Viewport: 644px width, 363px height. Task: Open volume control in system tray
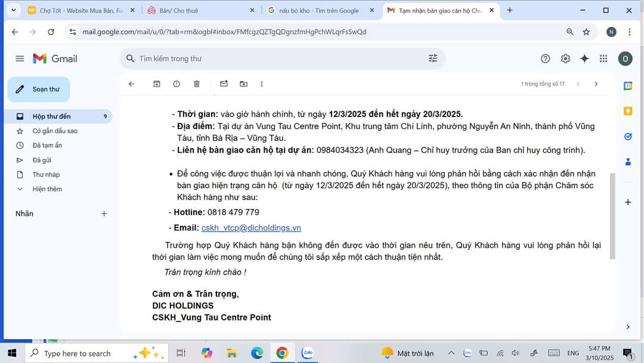515,353
